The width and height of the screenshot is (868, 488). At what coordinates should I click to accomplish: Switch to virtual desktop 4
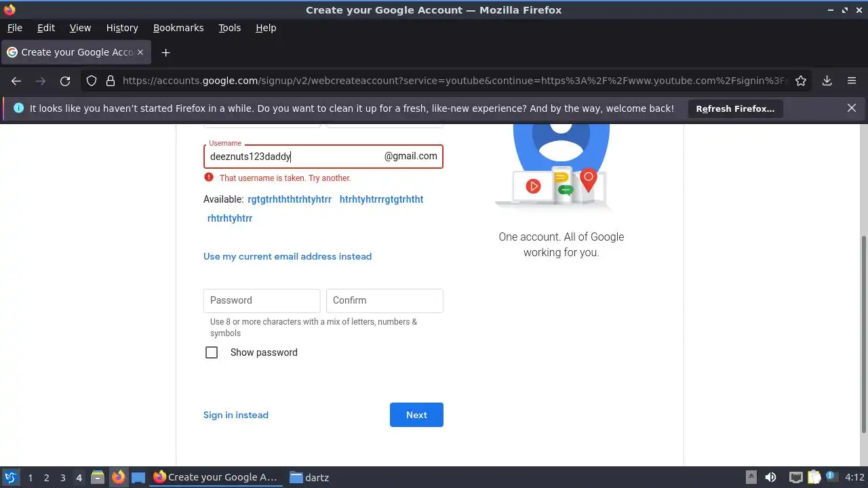79,477
